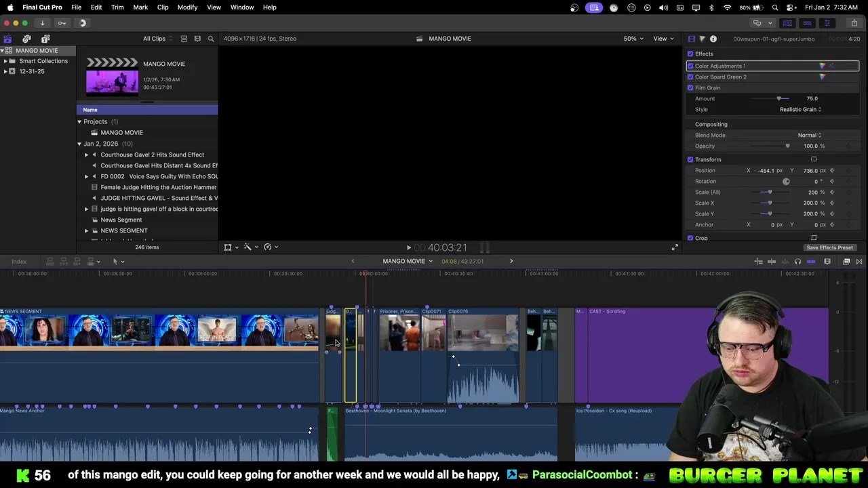Collapse the Projects group triangle
The width and height of the screenshot is (868, 488).
pyautogui.click(x=79, y=122)
